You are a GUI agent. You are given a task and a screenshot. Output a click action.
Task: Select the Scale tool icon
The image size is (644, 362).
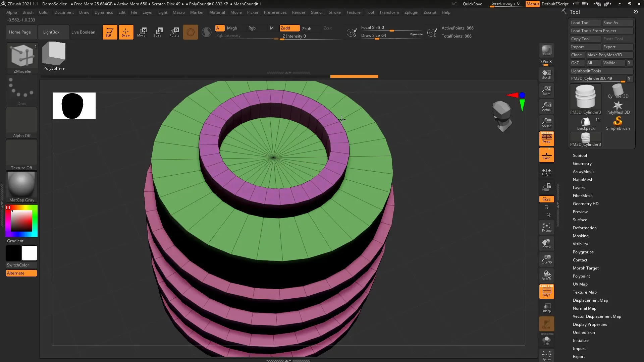coord(158,32)
